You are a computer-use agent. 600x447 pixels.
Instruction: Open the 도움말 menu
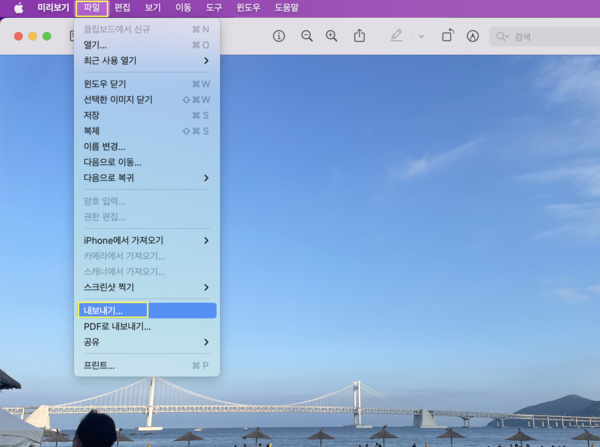pyautogui.click(x=287, y=8)
